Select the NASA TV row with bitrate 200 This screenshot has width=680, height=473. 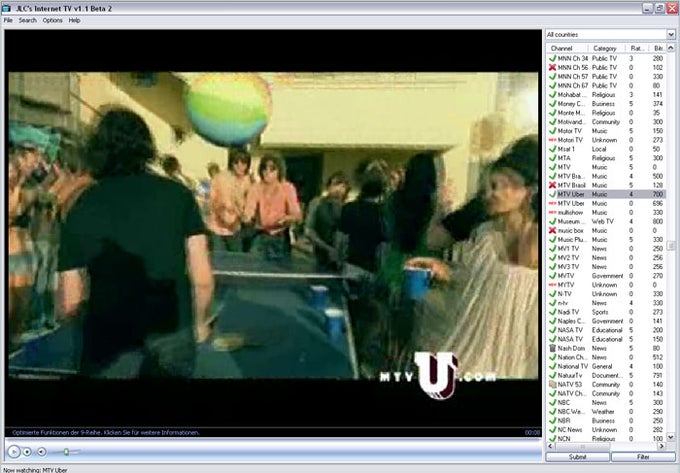click(606, 330)
